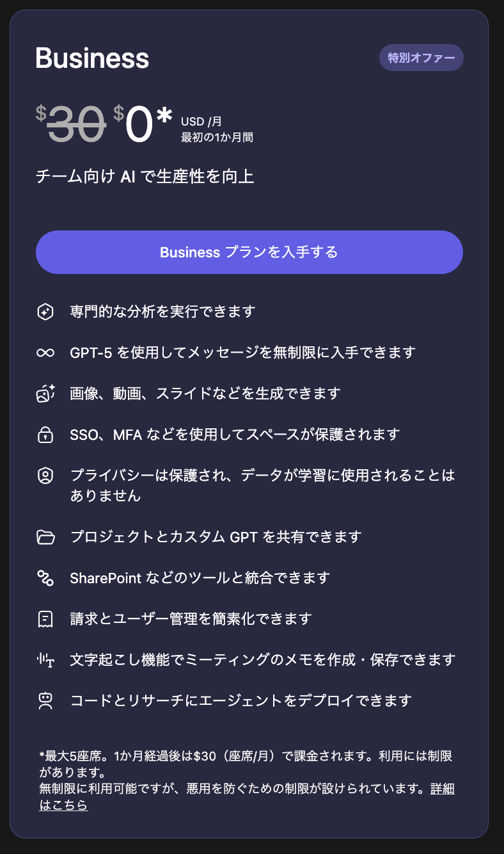Click the struck-through $30 price
504x854 pixels.
(x=71, y=124)
